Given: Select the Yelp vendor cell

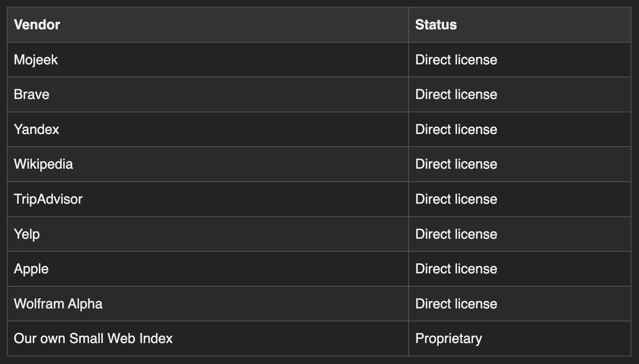Looking at the screenshot, I should coord(208,234).
